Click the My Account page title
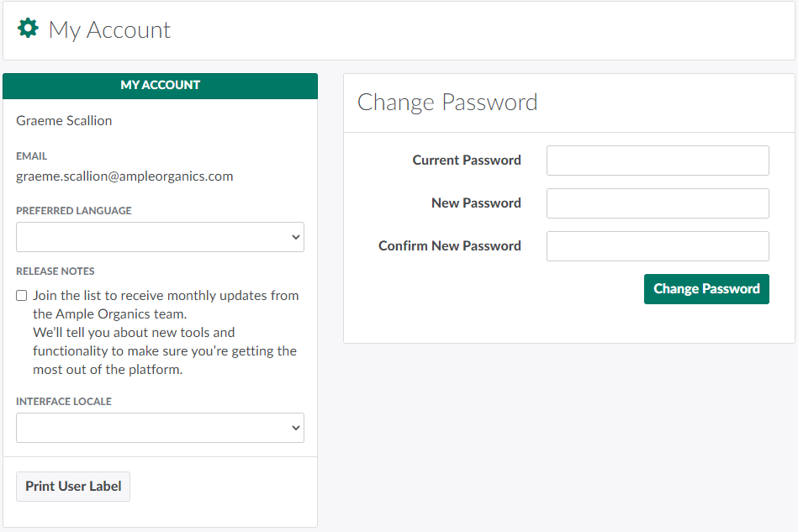The height and width of the screenshot is (532, 798). [x=109, y=30]
